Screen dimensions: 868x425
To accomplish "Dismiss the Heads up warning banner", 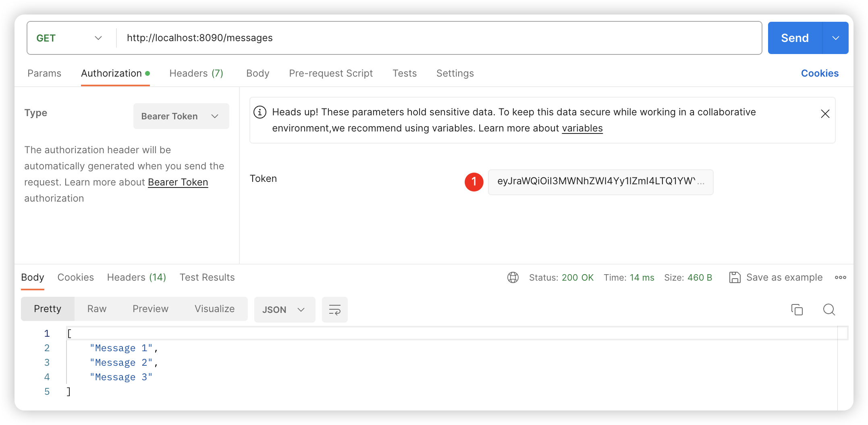I will point(825,114).
